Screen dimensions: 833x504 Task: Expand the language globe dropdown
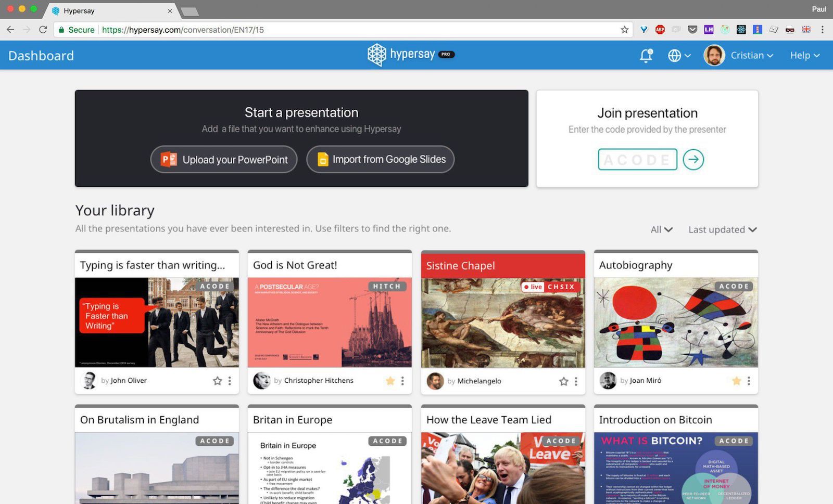(679, 55)
